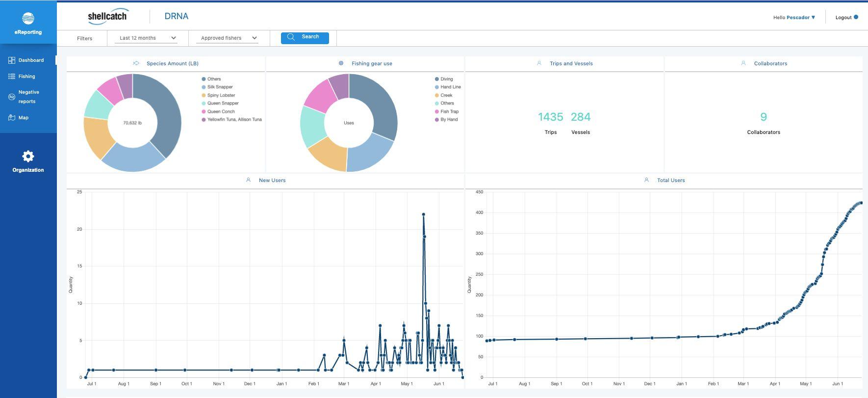
Task: Toggle Creek legend entry
Action: (x=443, y=95)
